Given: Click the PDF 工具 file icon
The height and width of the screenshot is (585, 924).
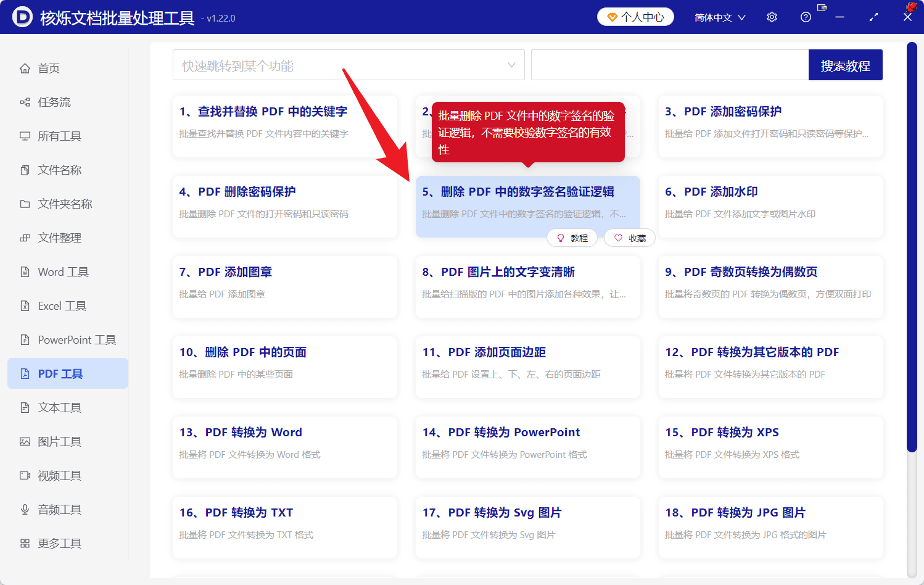Looking at the screenshot, I should [x=25, y=374].
